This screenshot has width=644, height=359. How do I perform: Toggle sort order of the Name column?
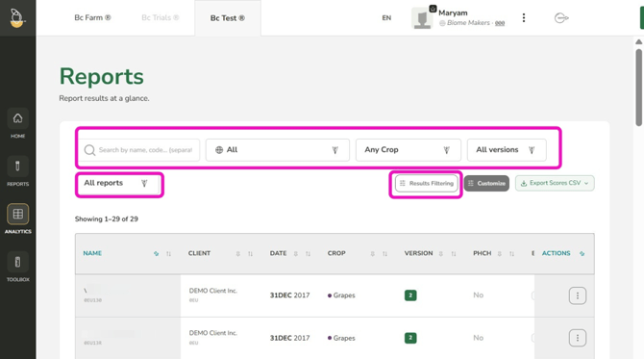[x=168, y=254]
